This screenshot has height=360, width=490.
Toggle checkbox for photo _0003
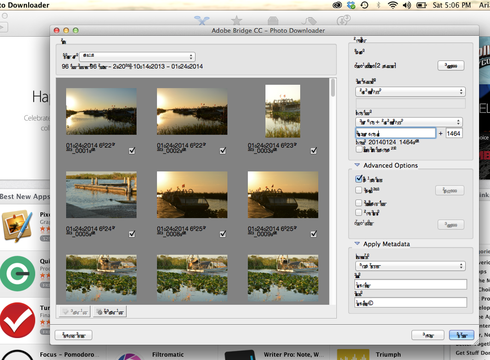coord(314,151)
